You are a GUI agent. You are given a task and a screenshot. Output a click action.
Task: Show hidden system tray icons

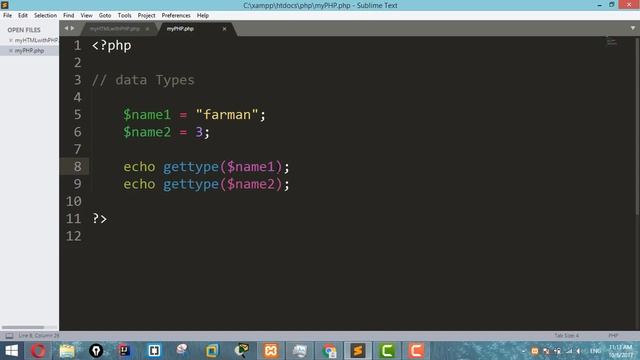(524, 351)
